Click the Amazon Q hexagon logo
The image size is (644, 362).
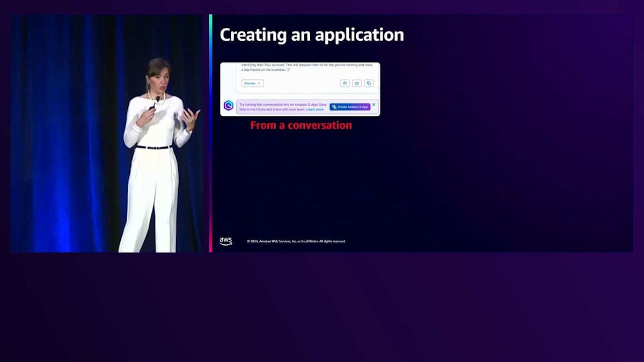coord(228,106)
